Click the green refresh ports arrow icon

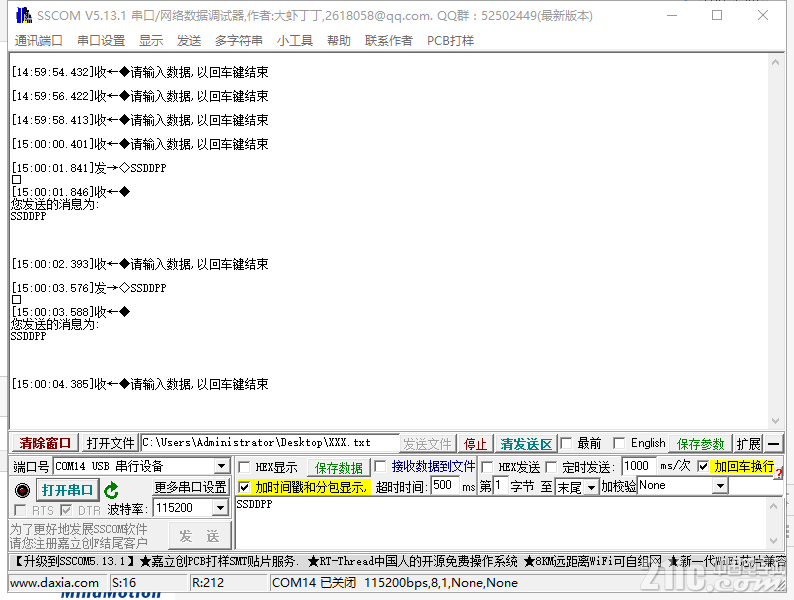111,490
